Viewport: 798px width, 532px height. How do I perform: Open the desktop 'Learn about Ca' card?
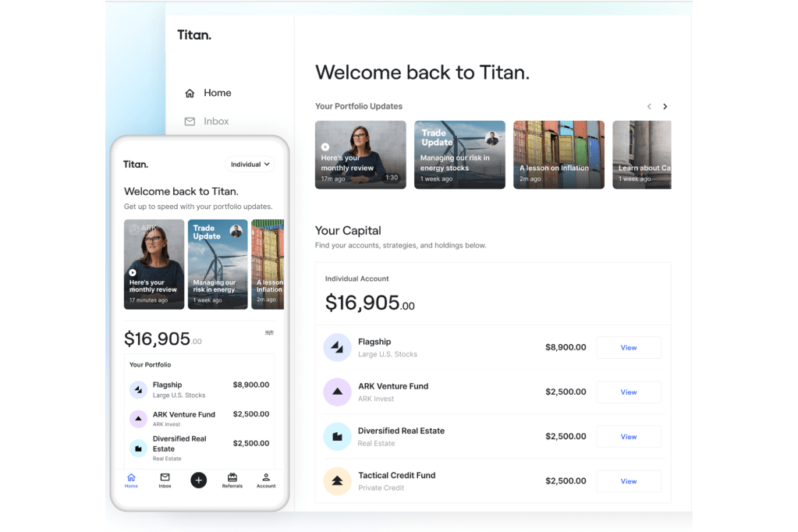coord(642,154)
